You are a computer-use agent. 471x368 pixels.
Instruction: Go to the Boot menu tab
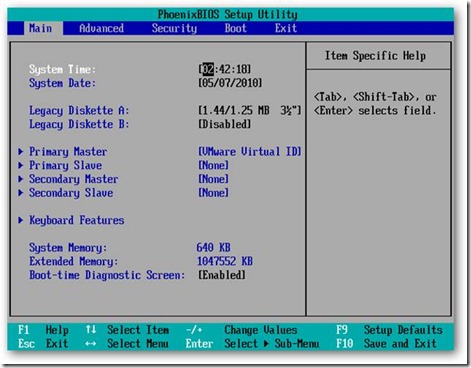pyautogui.click(x=236, y=28)
